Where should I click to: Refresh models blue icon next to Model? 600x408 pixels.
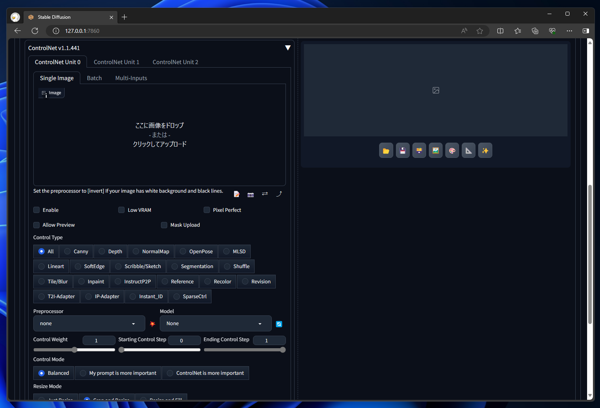pos(279,324)
